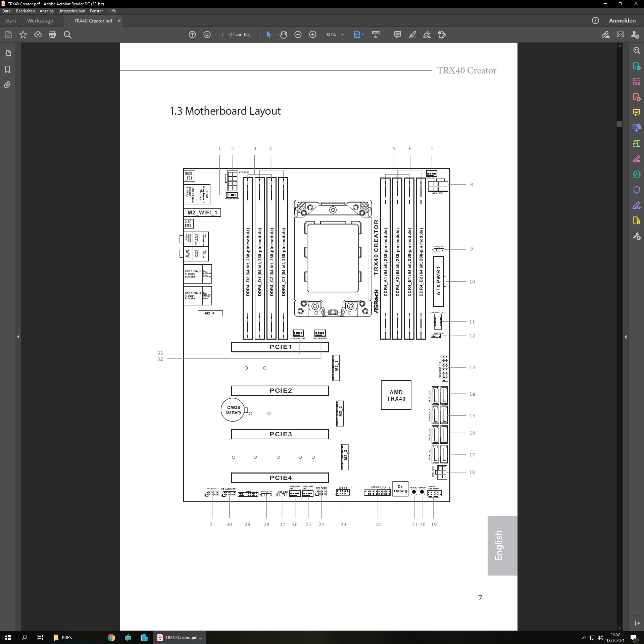Open the page thumbnails panel
644x644 pixels.
point(7,54)
